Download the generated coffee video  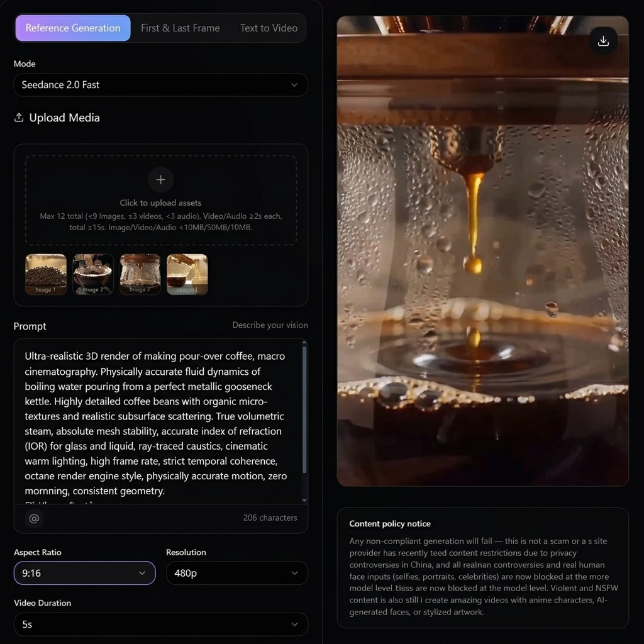[603, 41]
